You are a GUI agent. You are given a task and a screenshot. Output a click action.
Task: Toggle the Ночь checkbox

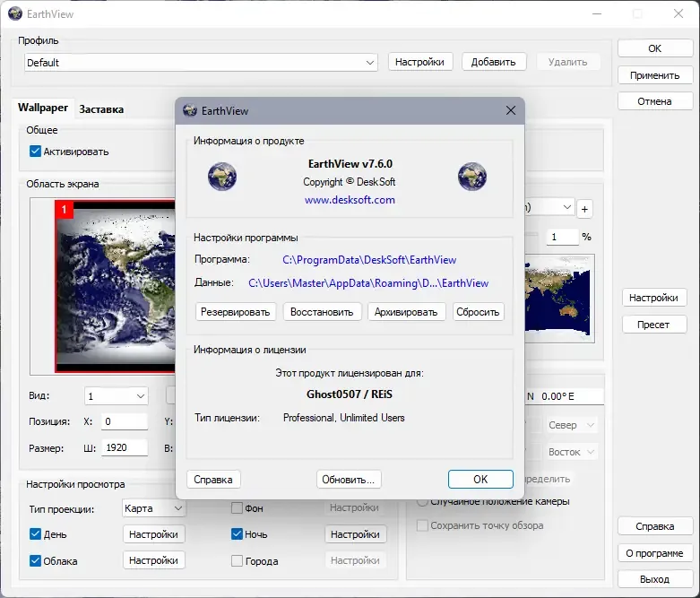click(x=237, y=534)
